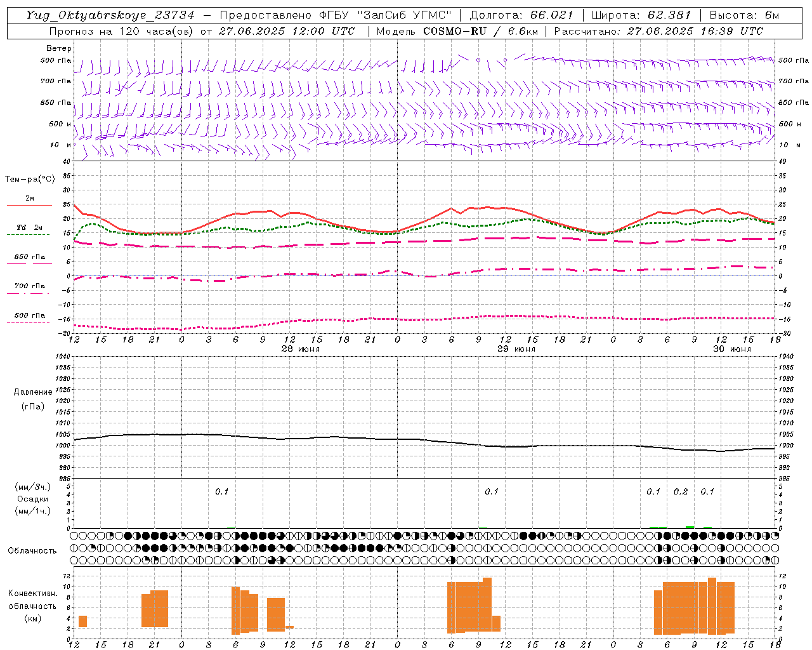Click the (мм/3ч.) unit label
Viewport: 812px width, 650px height.
pos(33,487)
